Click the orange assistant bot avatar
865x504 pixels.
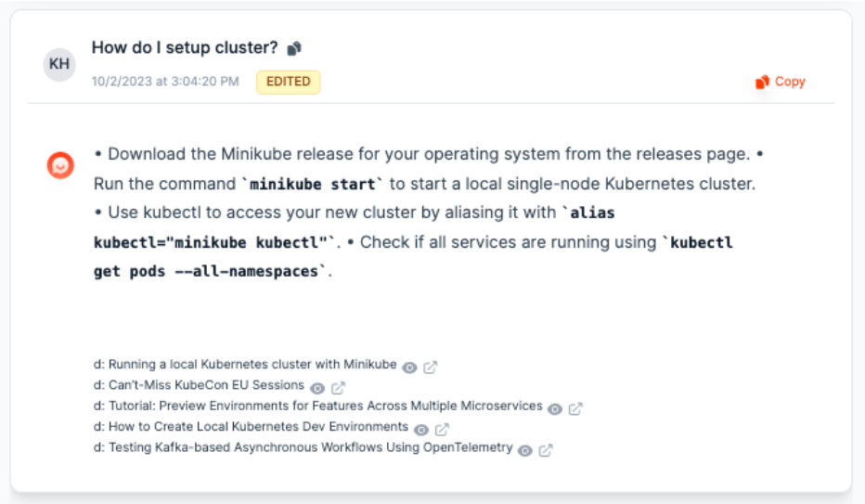[60, 165]
